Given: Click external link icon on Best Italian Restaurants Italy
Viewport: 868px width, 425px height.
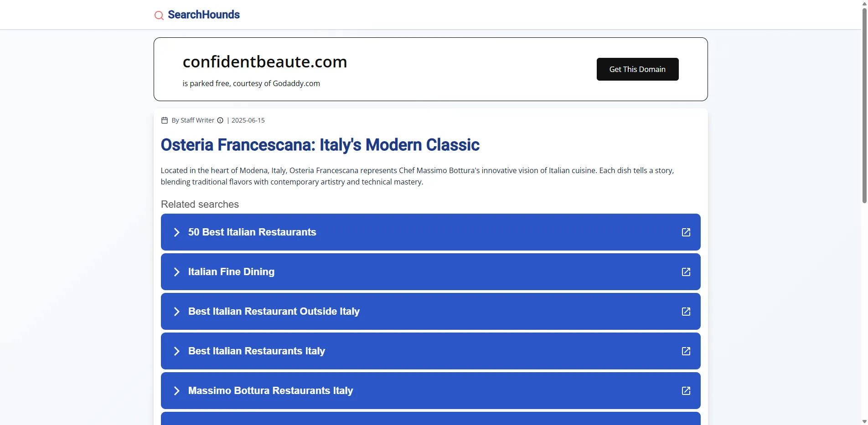Looking at the screenshot, I should click(x=686, y=351).
